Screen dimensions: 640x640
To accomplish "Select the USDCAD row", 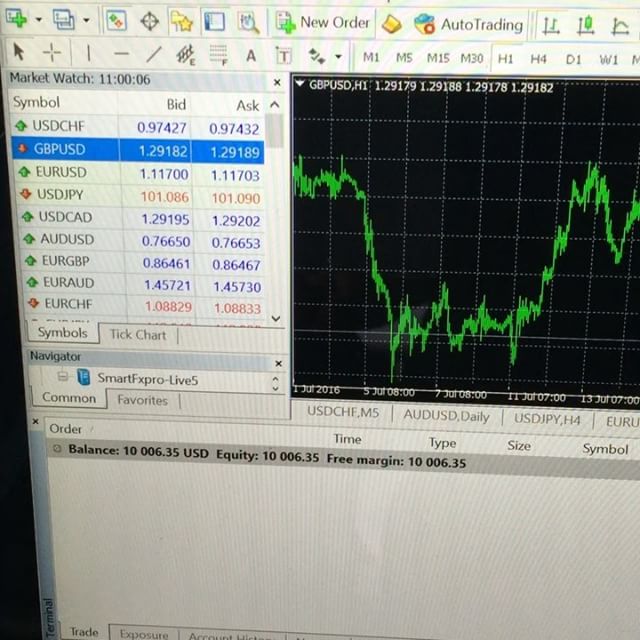I will click(142, 219).
